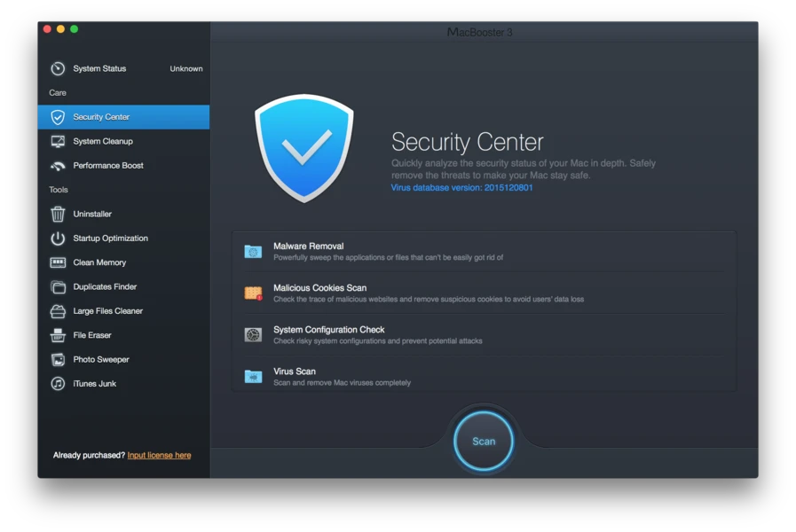
Task: Click the System Cleanup monitor icon
Action: (58, 142)
